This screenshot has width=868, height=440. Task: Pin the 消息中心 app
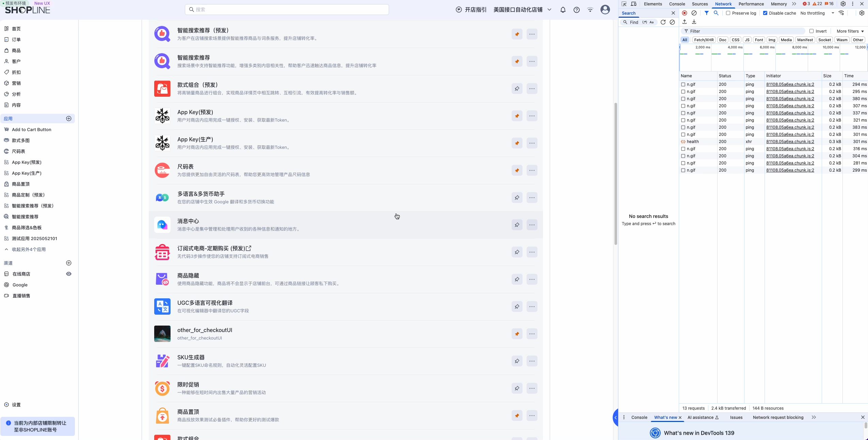pyautogui.click(x=517, y=225)
